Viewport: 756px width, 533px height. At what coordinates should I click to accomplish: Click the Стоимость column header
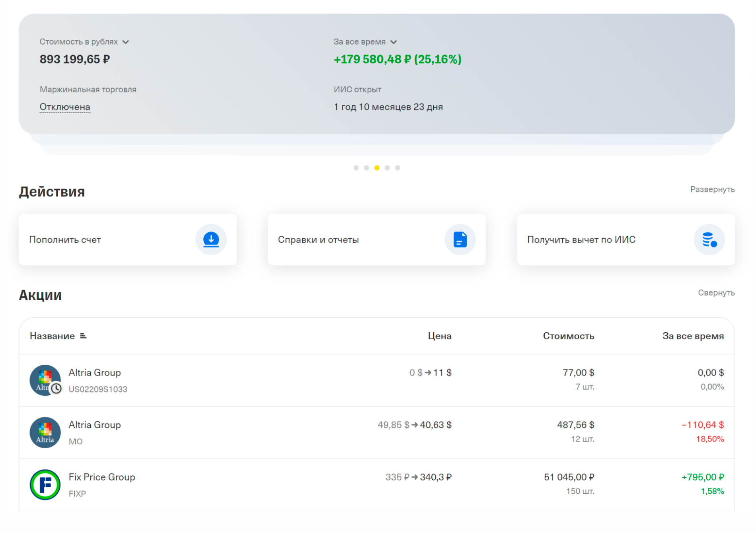[x=569, y=336]
